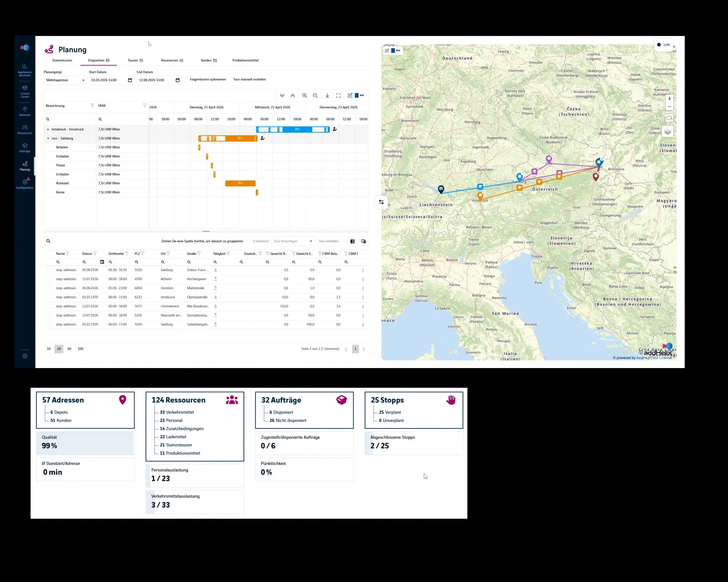The image size is (728, 582).
Task: Open column chooser icon in stops table
Action: click(x=352, y=241)
